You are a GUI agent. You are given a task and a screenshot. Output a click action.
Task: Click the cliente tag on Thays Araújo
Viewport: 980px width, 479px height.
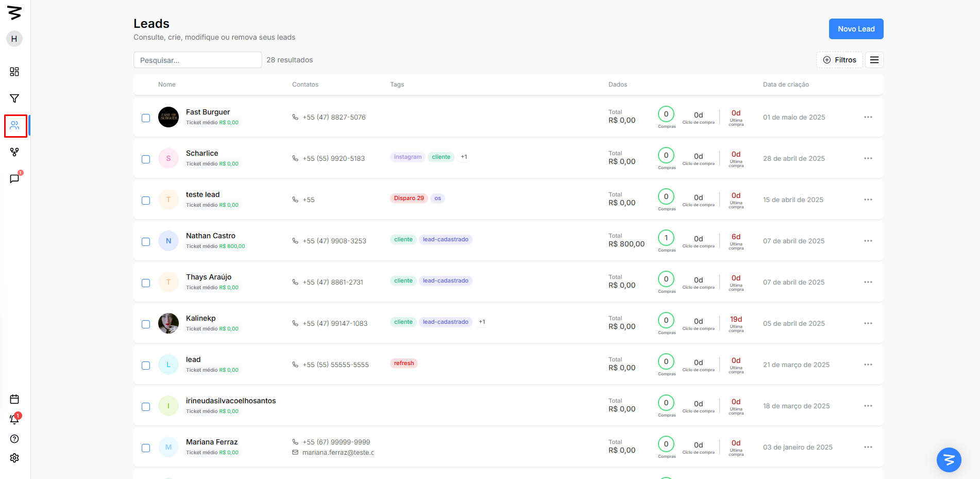click(x=403, y=280)
